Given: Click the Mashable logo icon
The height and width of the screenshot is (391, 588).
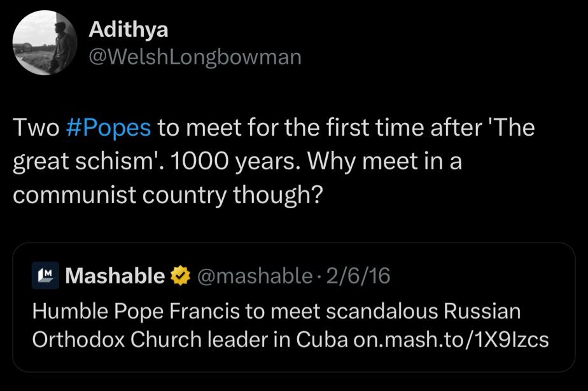Looking at the screenshot, I should click(46, 275).
